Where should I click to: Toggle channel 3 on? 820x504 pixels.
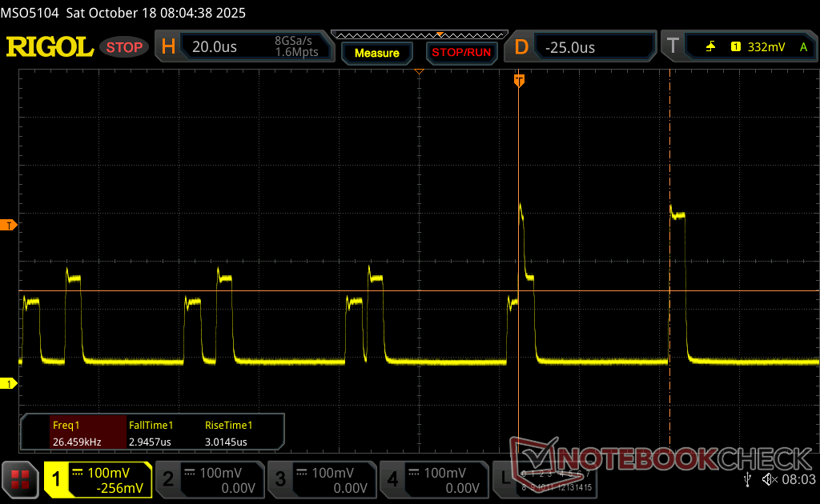[x=321, y=479]
